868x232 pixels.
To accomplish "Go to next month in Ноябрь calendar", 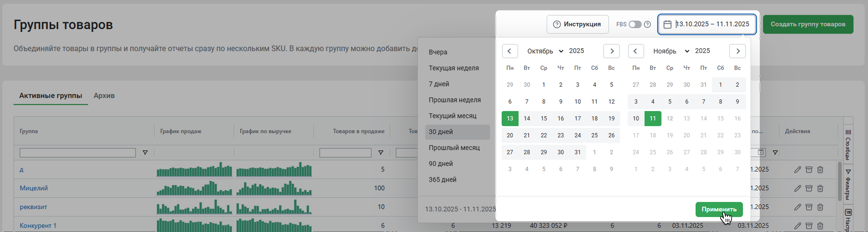I will tap(737, 51).
